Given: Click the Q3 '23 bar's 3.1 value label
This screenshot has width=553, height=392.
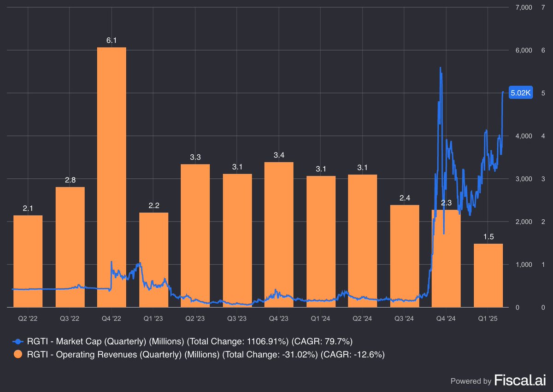Looking at the screenshot, I should point(237,167).
